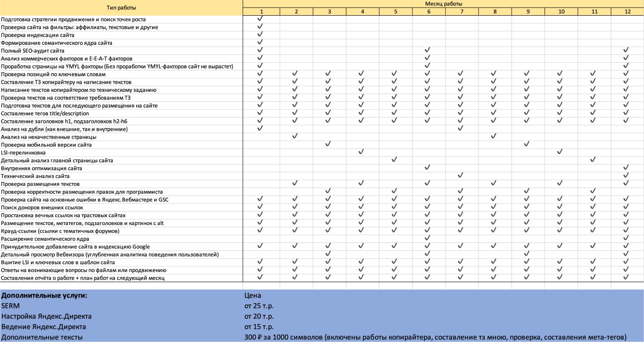Select cell 'Крауд-ссылки (ссылки с тематичных форумов)'

122,231
